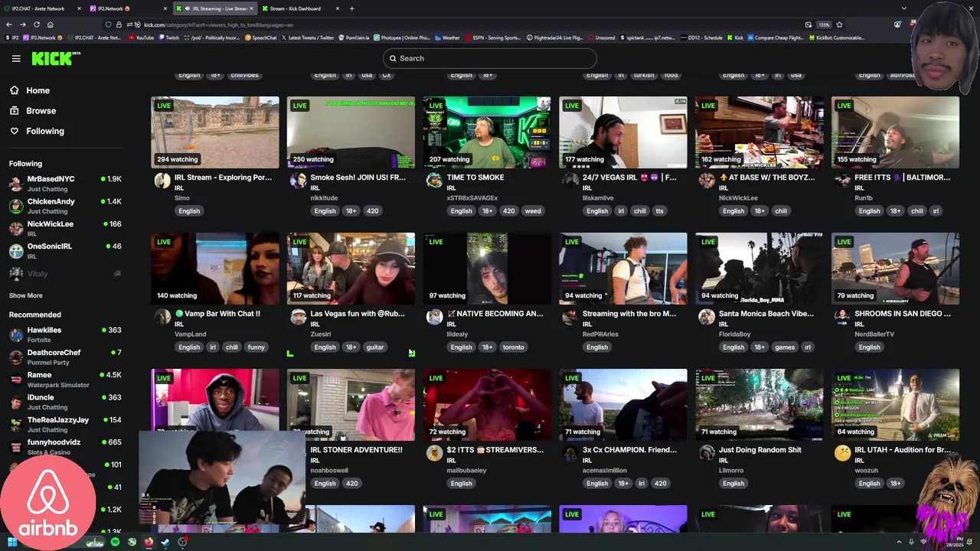The height and width of the screenshot is (551, 980).
Task: Reload the page with browser refresh icon
Action: 36,24
